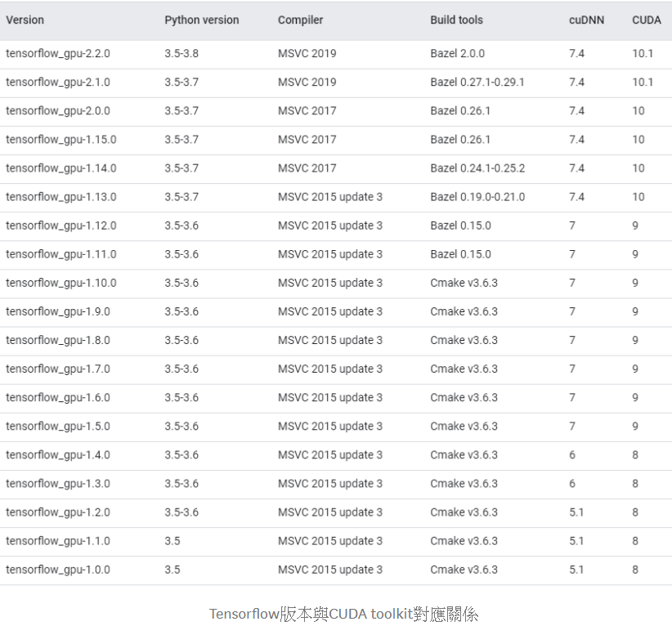Select tensorflow_gpu-1.12.0 version cell

point(60,226)
